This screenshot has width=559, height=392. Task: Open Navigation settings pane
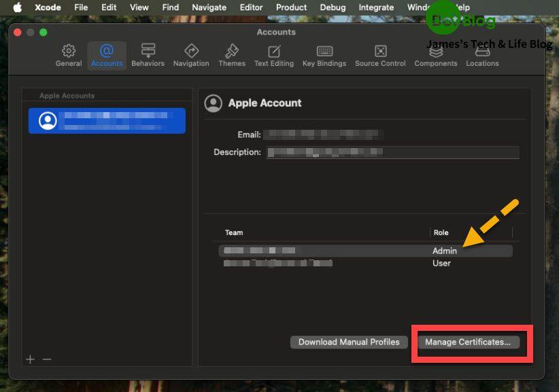tap(191, 55)
